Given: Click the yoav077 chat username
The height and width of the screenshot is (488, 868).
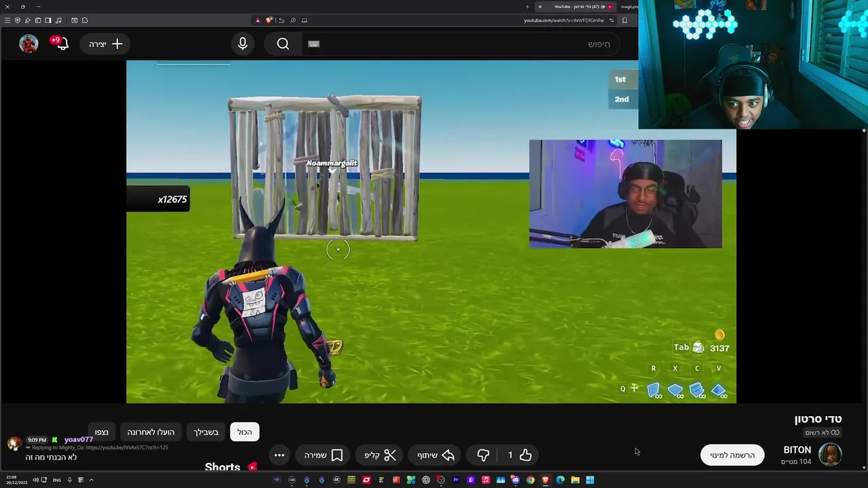Looking at the screenshot, I should 79,440.
